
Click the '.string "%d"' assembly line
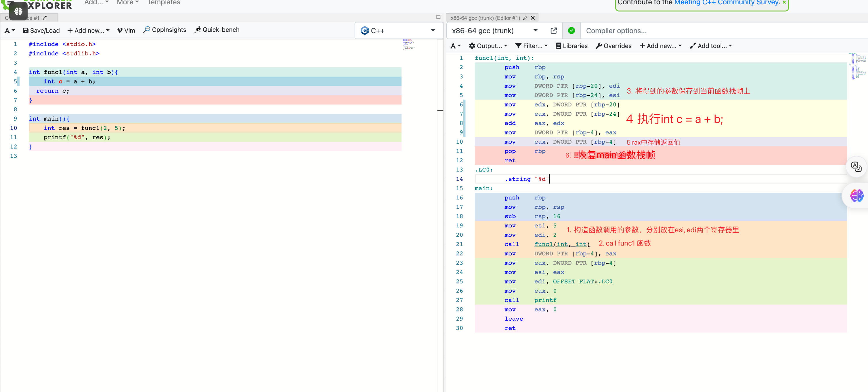[527, 179]
